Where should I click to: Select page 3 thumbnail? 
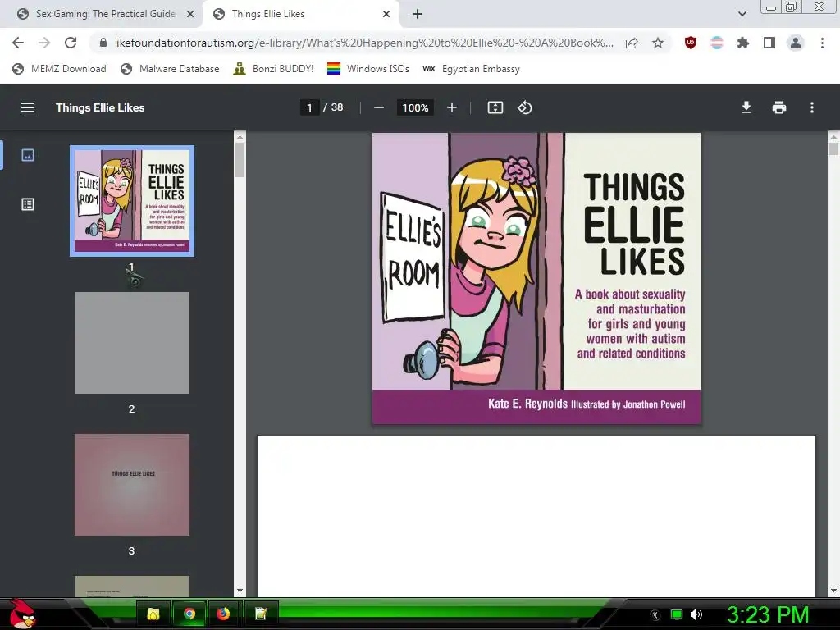coord(132,485)
